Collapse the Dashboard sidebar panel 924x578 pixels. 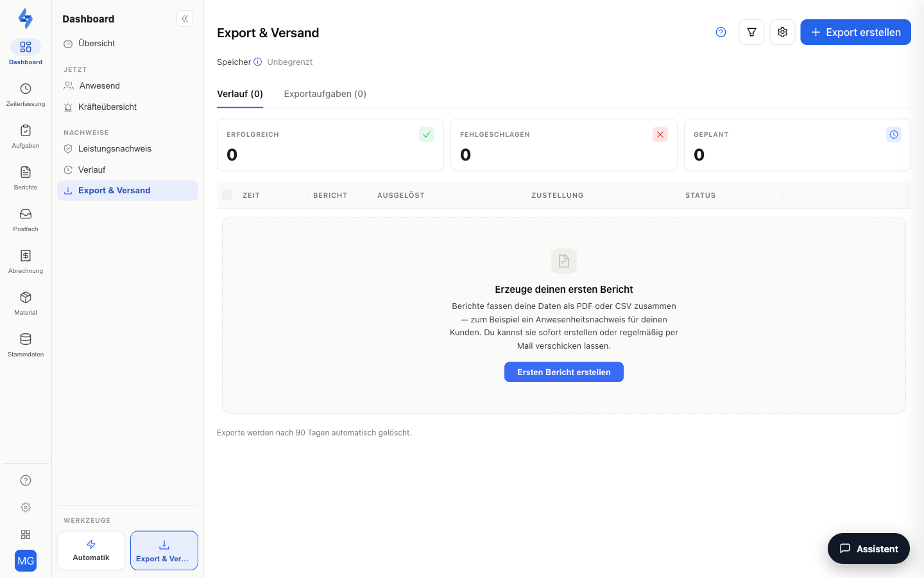[185, 19]
